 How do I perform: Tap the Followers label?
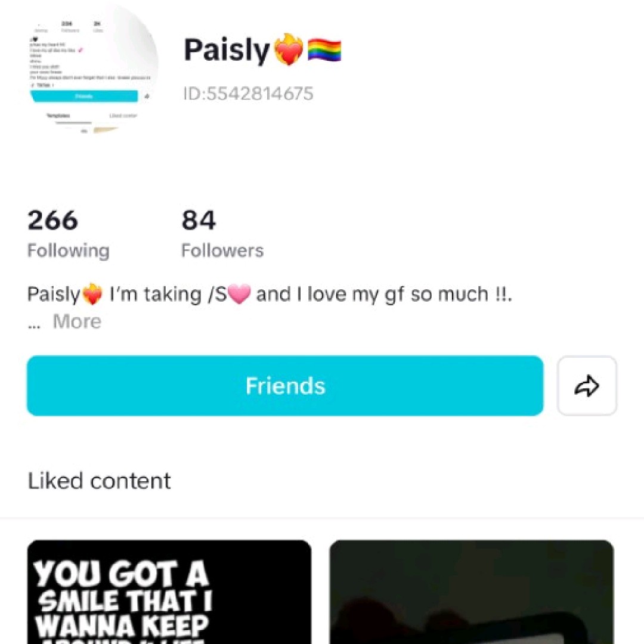(222, 250)
